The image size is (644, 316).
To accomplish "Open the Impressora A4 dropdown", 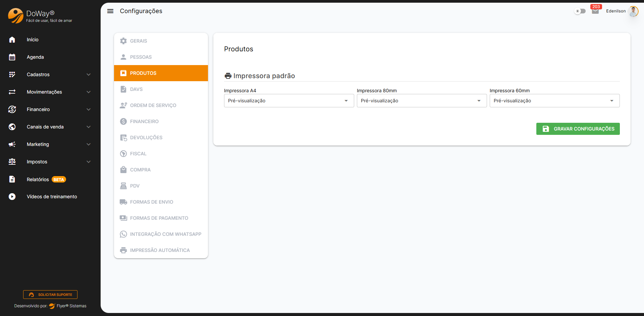I will click(x=289, y=101).
